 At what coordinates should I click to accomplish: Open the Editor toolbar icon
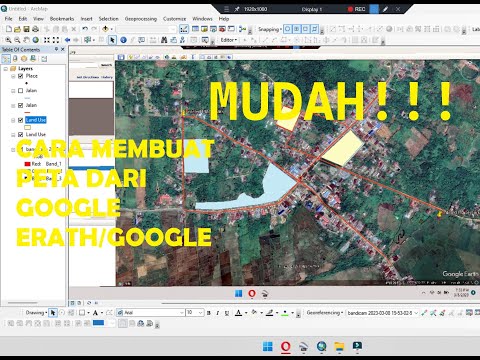pos(184,29)
